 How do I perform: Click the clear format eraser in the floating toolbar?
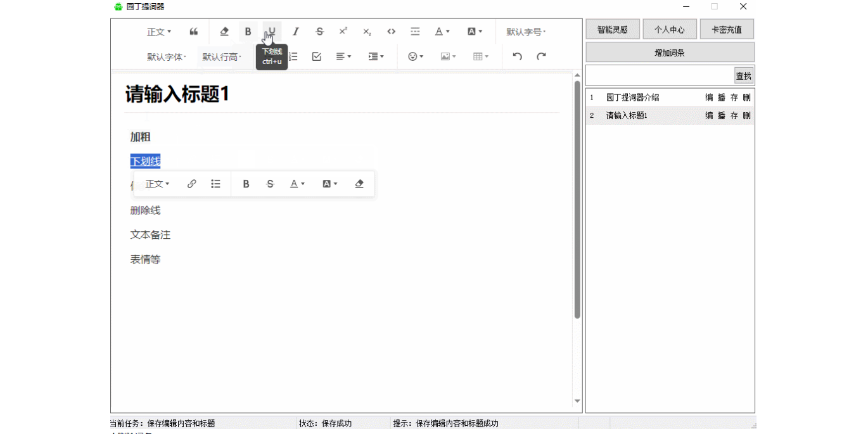(359, 184)
